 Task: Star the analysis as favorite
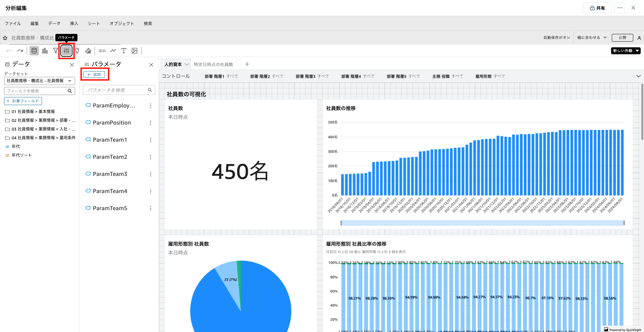point(5,38)
